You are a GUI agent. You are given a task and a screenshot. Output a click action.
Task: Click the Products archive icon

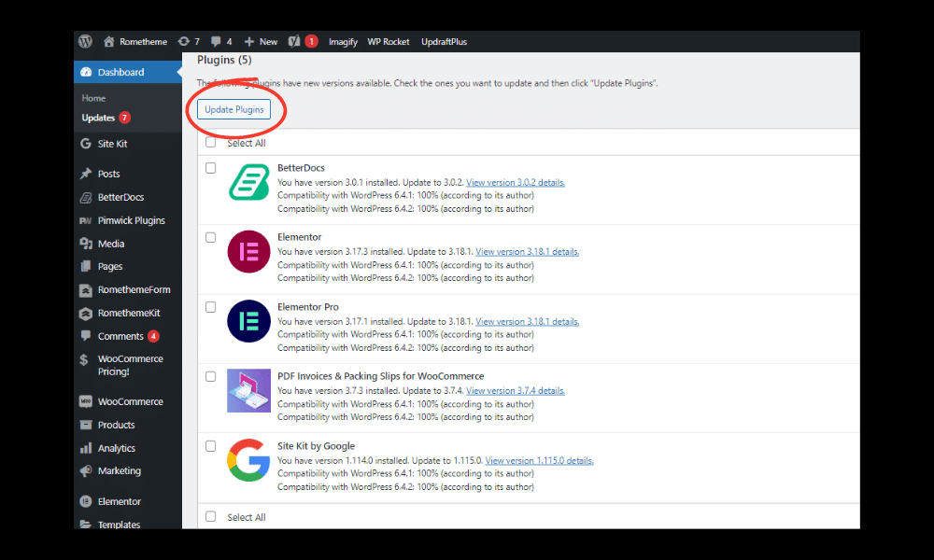86,425
